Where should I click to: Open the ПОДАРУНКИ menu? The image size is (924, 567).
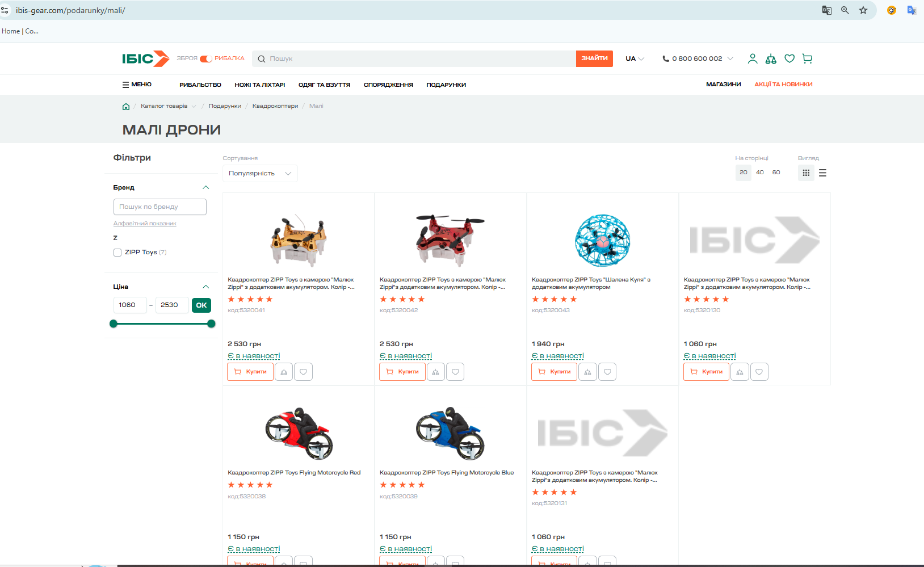446,85
